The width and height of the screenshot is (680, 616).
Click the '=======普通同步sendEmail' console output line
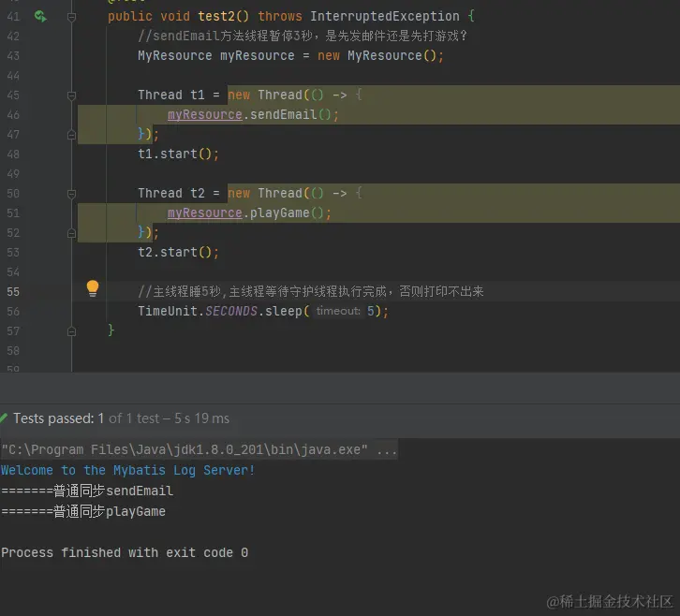(87, 491)
